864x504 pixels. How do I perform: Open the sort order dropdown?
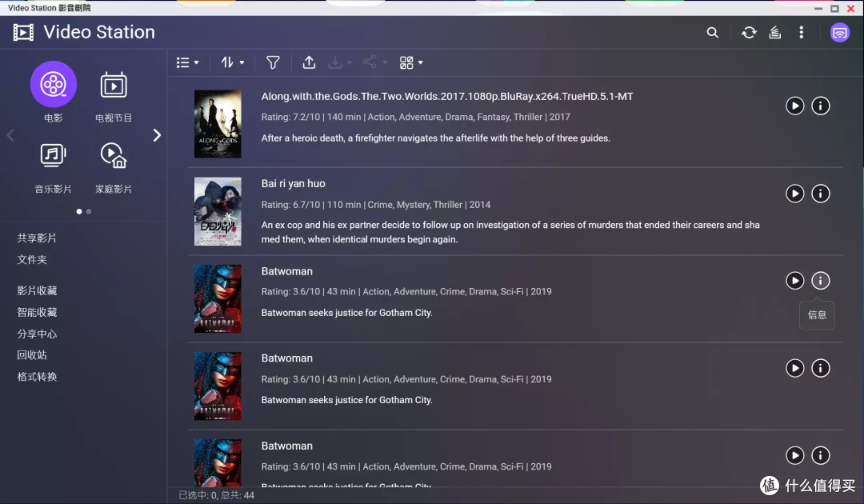tap(233, 62)
